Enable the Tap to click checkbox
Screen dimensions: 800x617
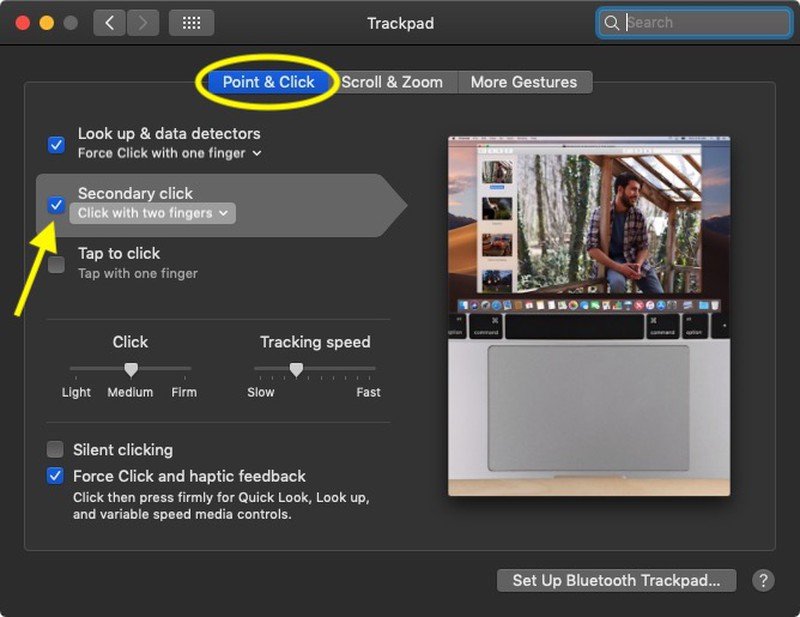(56, 265)
